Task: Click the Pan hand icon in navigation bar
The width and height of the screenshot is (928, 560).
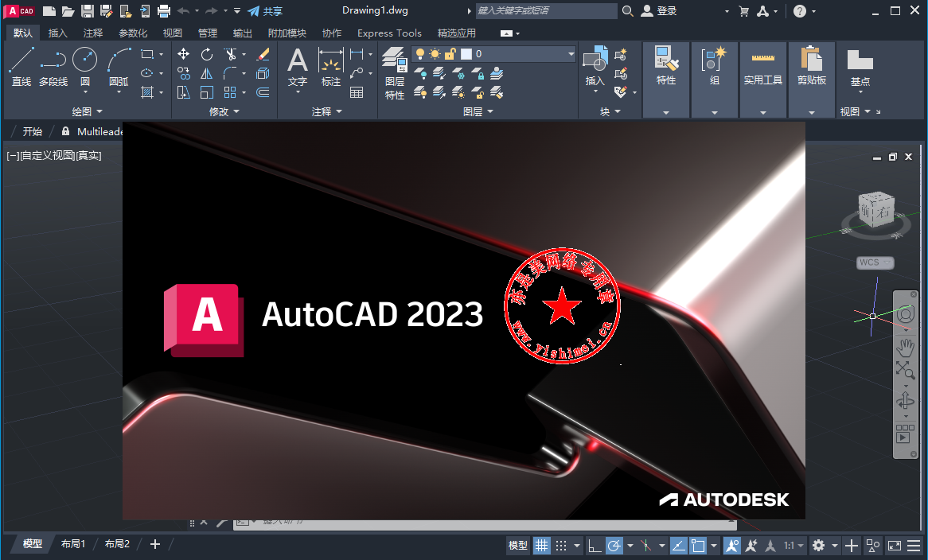Action: point(905,348)
